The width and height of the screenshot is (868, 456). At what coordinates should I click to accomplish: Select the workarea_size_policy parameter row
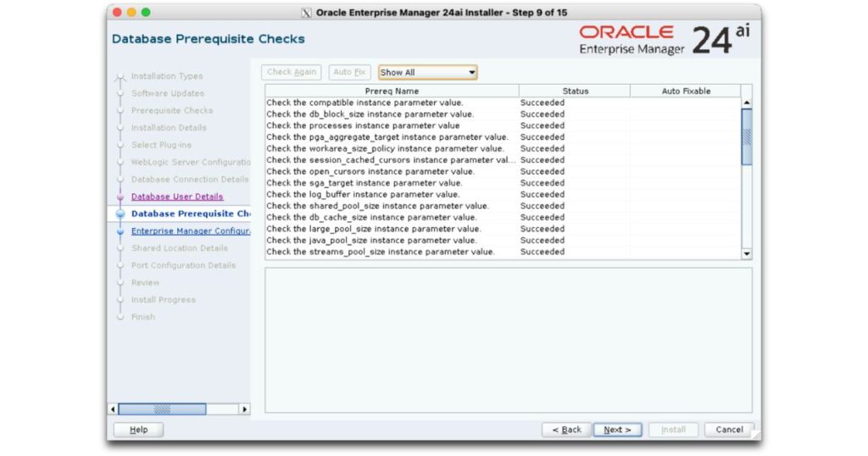tap(503, 148)
